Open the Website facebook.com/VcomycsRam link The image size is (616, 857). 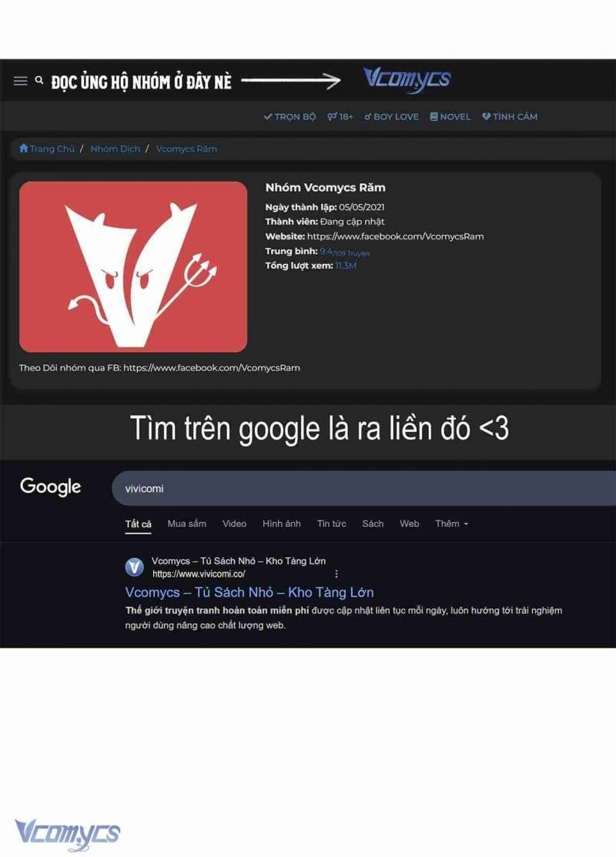(395, 236)
